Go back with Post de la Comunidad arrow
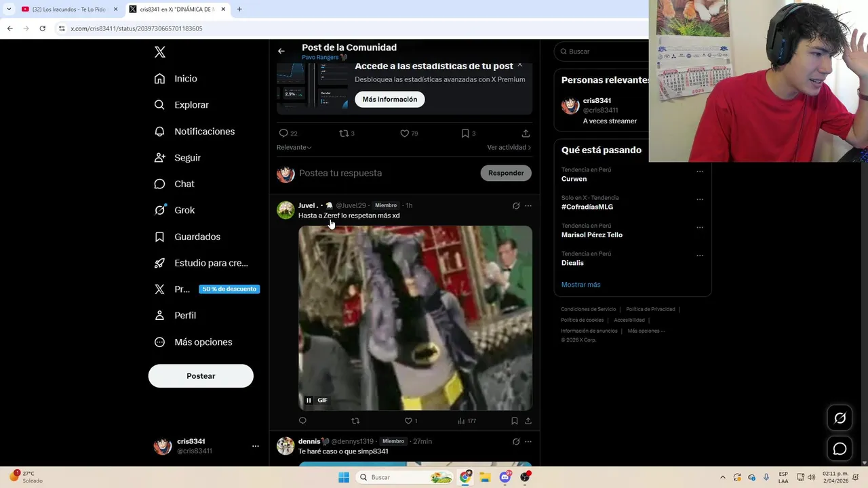The height and width of the screenshot is (488, 868). tap(281, 51)
